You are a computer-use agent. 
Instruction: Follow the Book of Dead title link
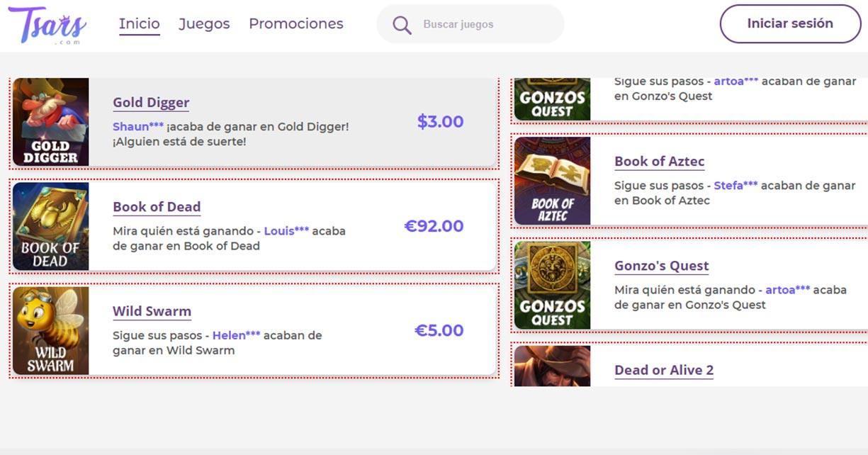click(157, 207)
